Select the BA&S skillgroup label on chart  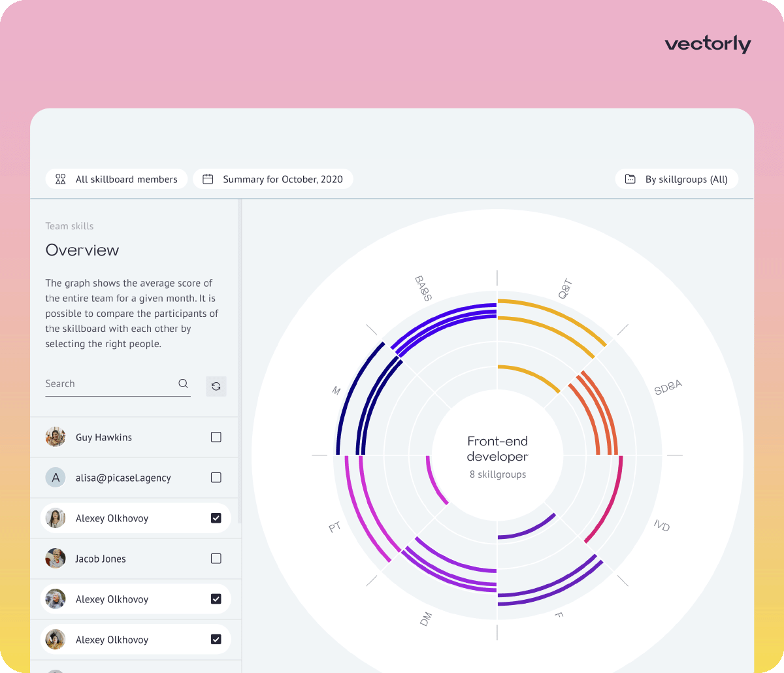point(423,288)
